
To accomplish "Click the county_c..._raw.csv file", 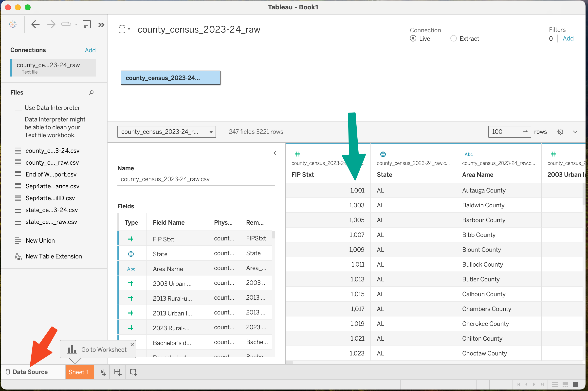I will pyautogui.click(x=52, y=163).
